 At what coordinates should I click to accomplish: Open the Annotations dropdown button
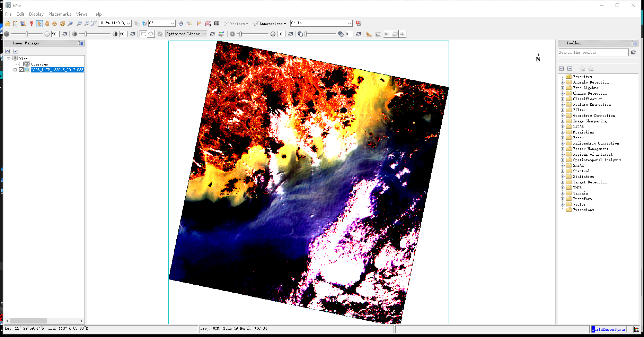pos(270,23)
